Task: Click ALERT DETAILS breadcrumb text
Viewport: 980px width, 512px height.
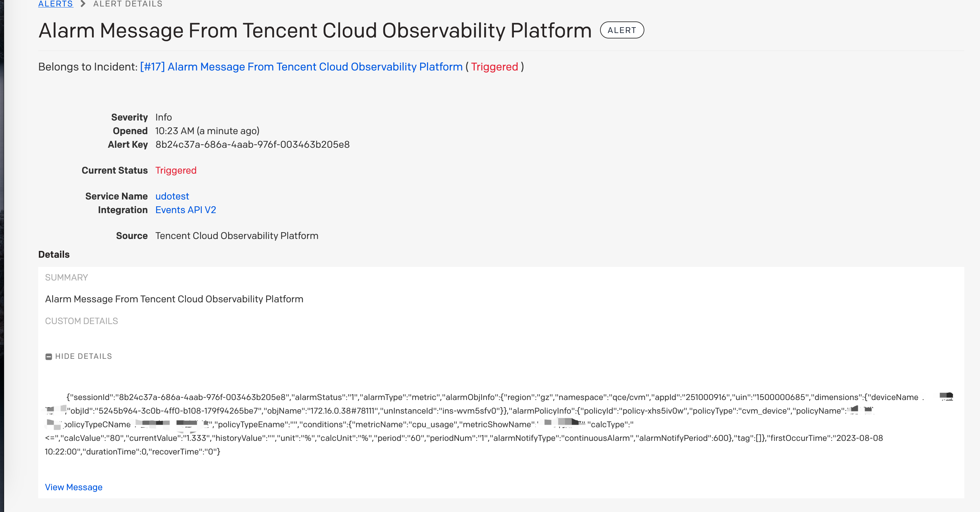Action: (x=128, y=4)
